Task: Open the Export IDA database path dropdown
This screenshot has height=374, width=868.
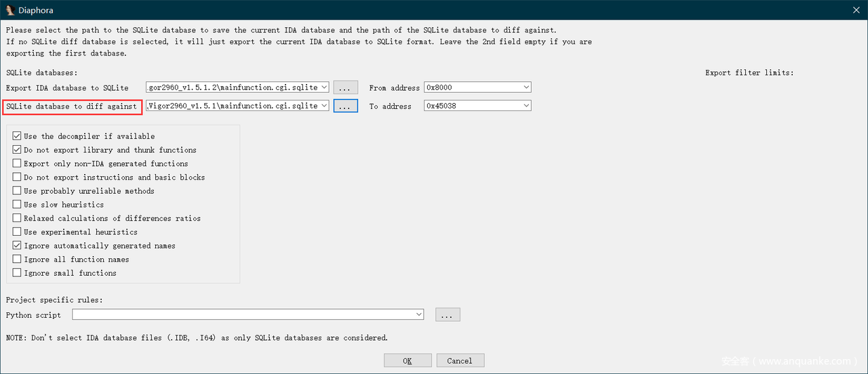Action: coord(323,87)
